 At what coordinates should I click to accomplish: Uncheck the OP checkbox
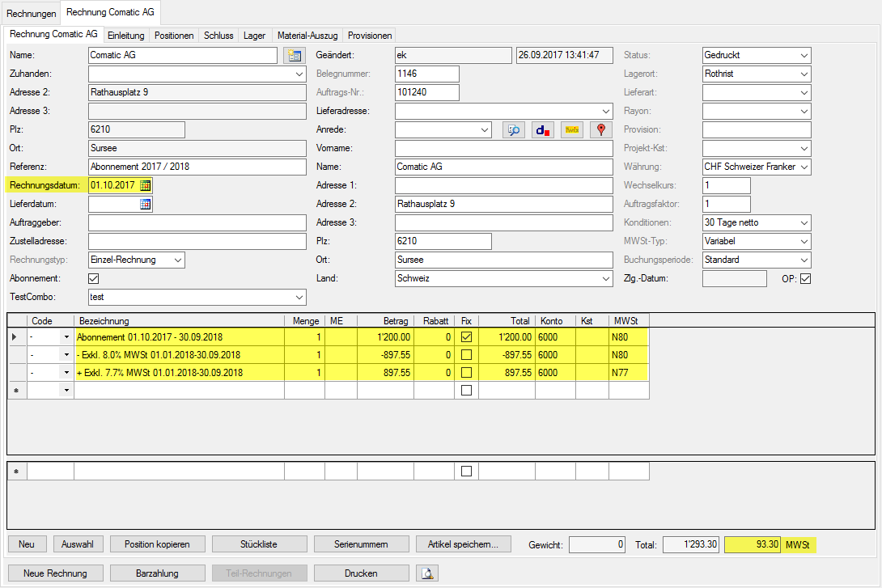click(x=804, y=279)
